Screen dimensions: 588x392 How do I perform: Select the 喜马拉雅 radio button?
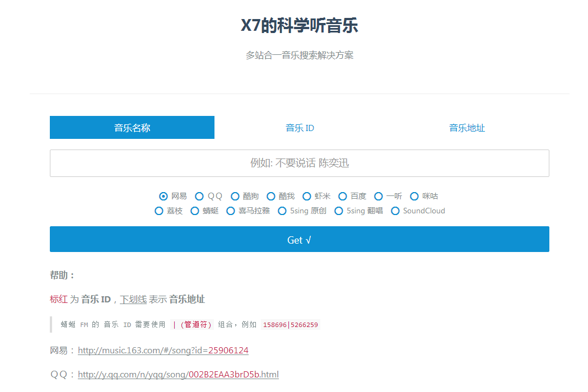[x=231, y=211]
